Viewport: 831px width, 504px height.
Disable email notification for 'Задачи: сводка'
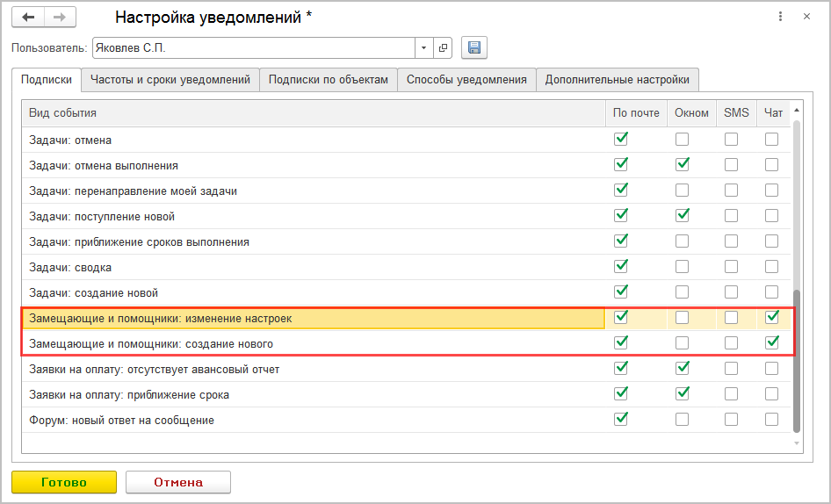(622, 267)
